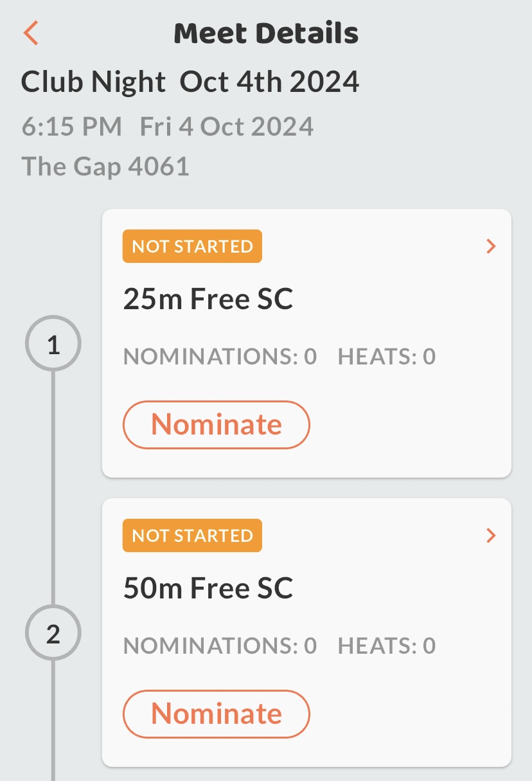Click NOT STARTED badge on 25m Free
The height and width of the screenshot is (781, 532).
click(192, 246)
